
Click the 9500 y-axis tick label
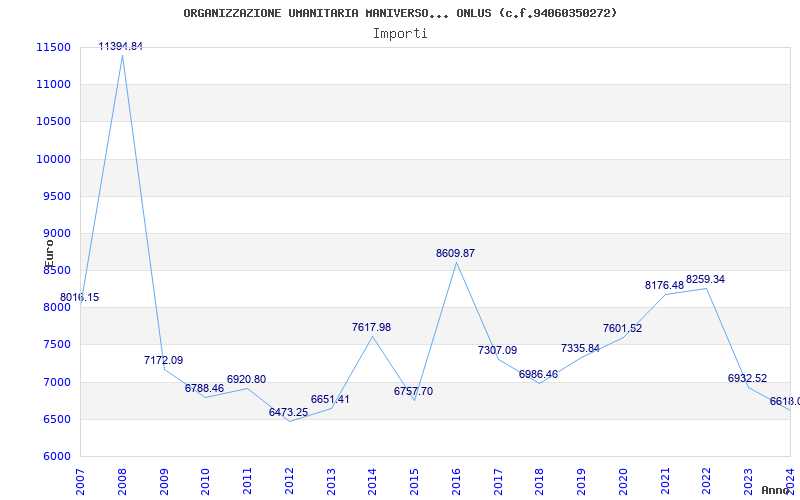coord(56,196)
